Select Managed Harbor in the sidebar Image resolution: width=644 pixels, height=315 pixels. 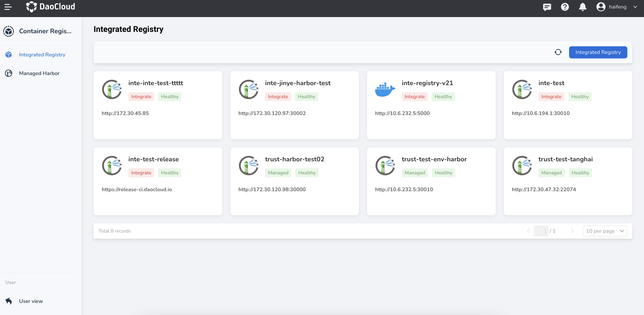tap(39, 73)
